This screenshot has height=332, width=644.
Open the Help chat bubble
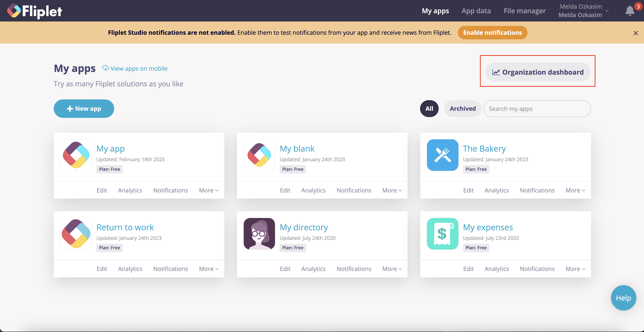coord(623,298)
